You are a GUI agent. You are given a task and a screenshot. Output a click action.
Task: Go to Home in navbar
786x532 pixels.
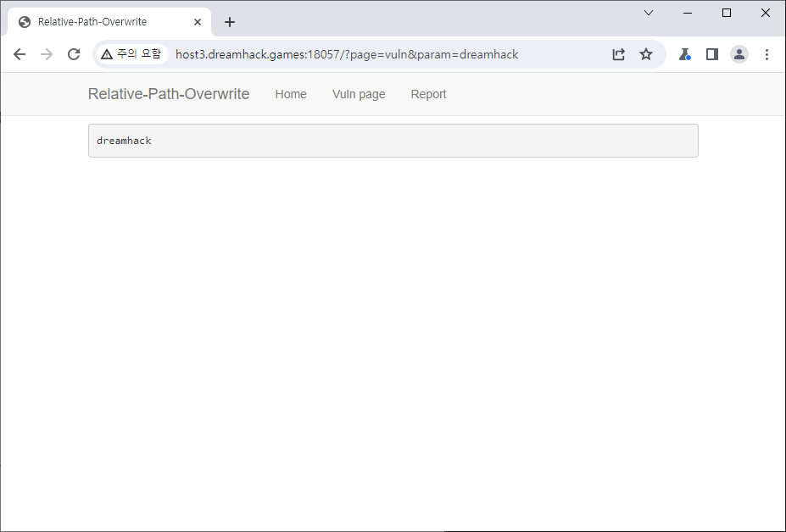click(x=291, y=94)
